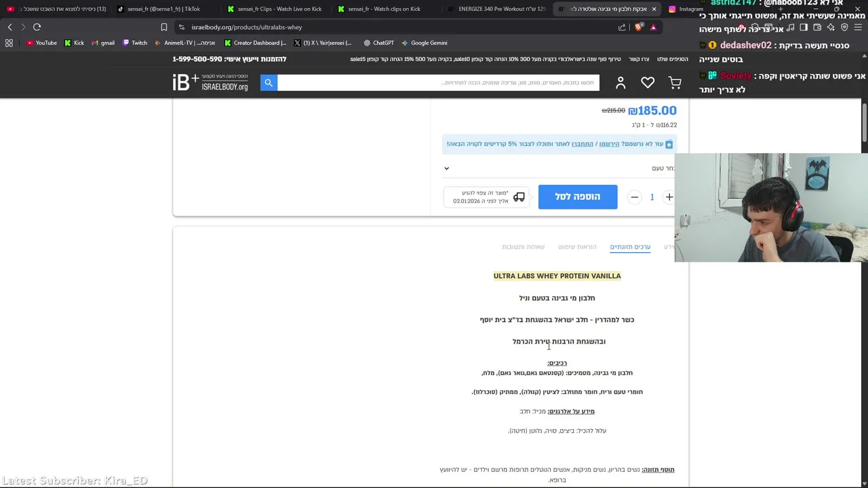Click the IsraelBody.org site logo
Screen dimensions: 868x488
[210, 83]
